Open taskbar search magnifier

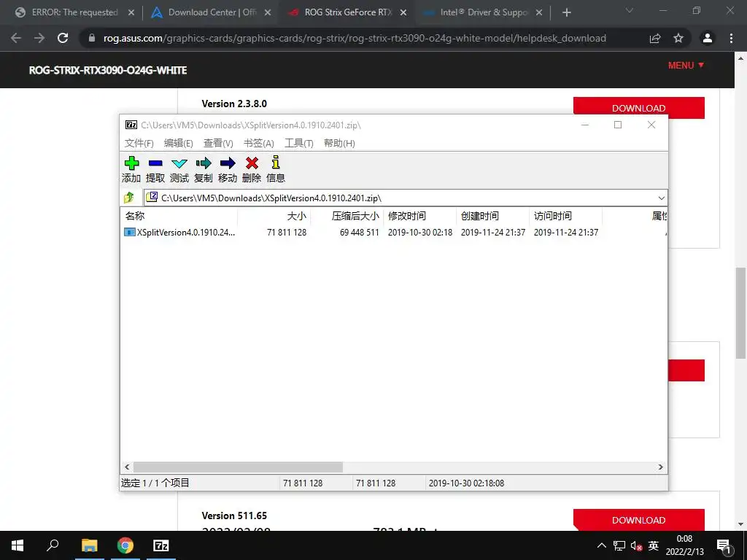[53, 545]
